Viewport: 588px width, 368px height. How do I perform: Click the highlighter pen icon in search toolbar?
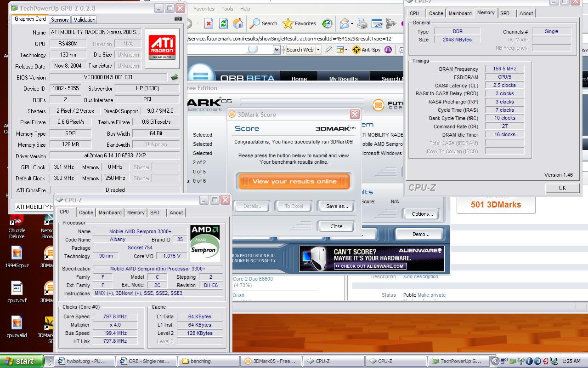tap(328, 49)
